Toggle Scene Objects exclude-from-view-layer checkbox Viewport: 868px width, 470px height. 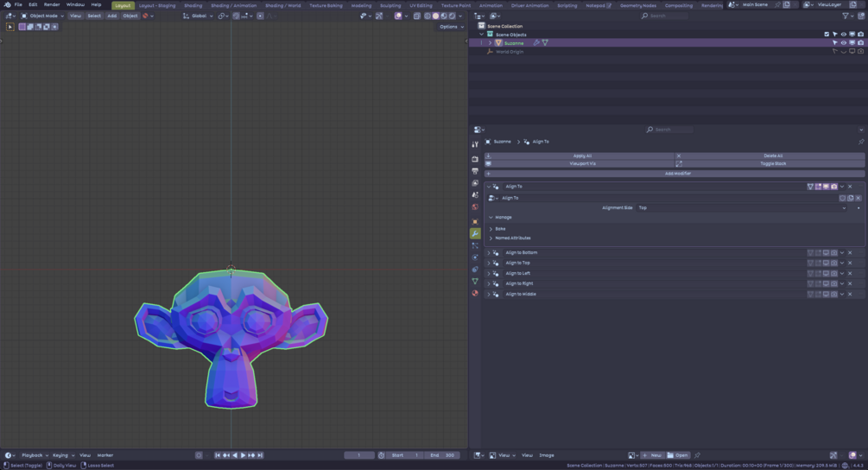click(827, 35)
